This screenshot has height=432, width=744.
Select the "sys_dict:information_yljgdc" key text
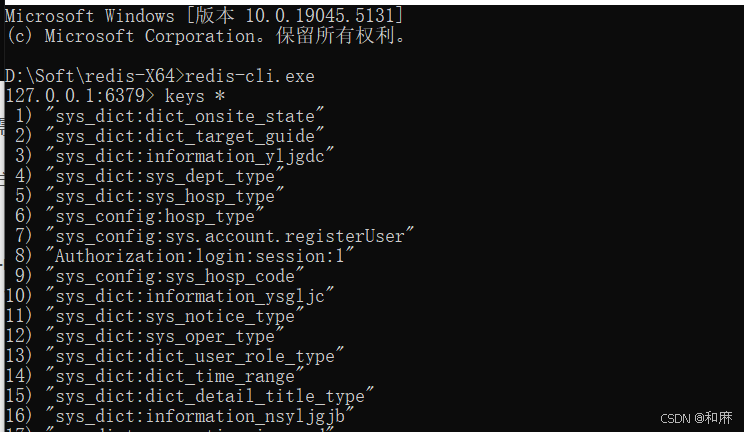[190, 156]
